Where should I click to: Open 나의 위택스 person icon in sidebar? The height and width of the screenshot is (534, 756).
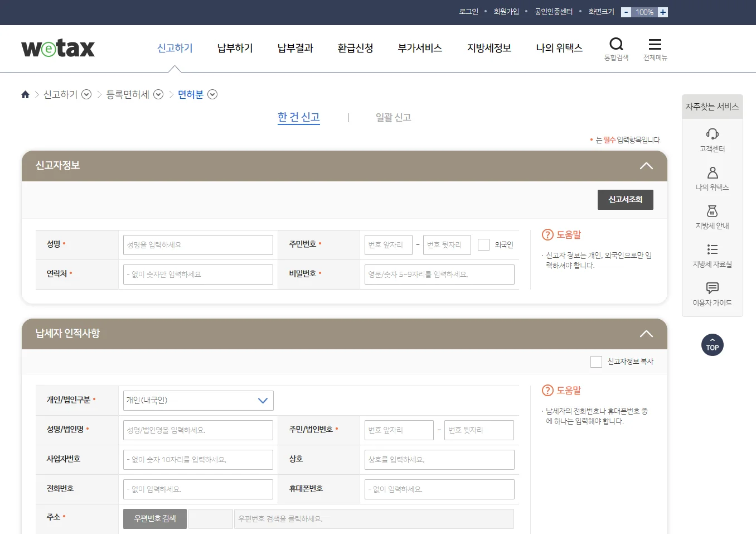click(x=712, y=172)
